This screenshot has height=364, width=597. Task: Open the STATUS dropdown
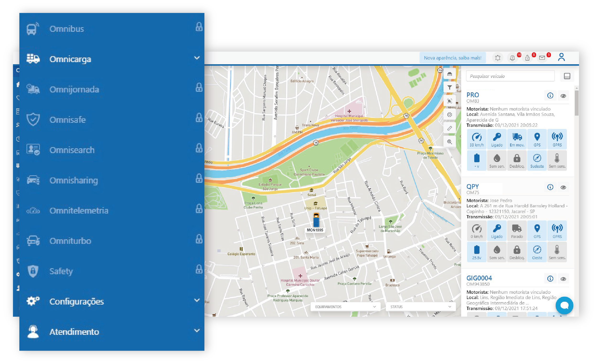click(x=420, y=307)
